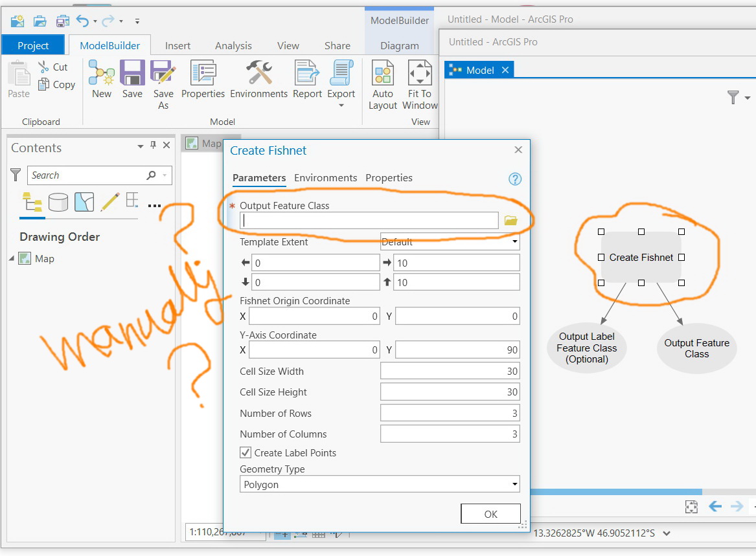Open Contents pane options dropdown arrow
The width and height of the screenshot is (756, 556).
[141, 146]
